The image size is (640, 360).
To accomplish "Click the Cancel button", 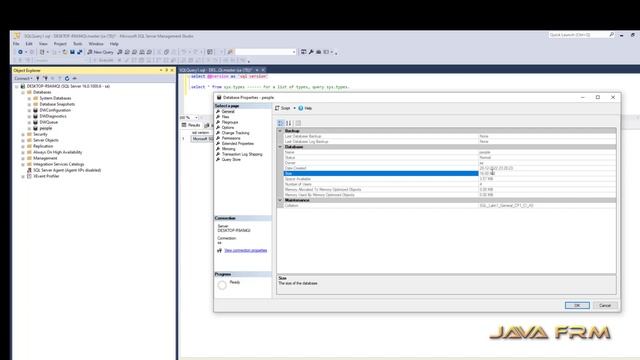I will pos(605,305).
